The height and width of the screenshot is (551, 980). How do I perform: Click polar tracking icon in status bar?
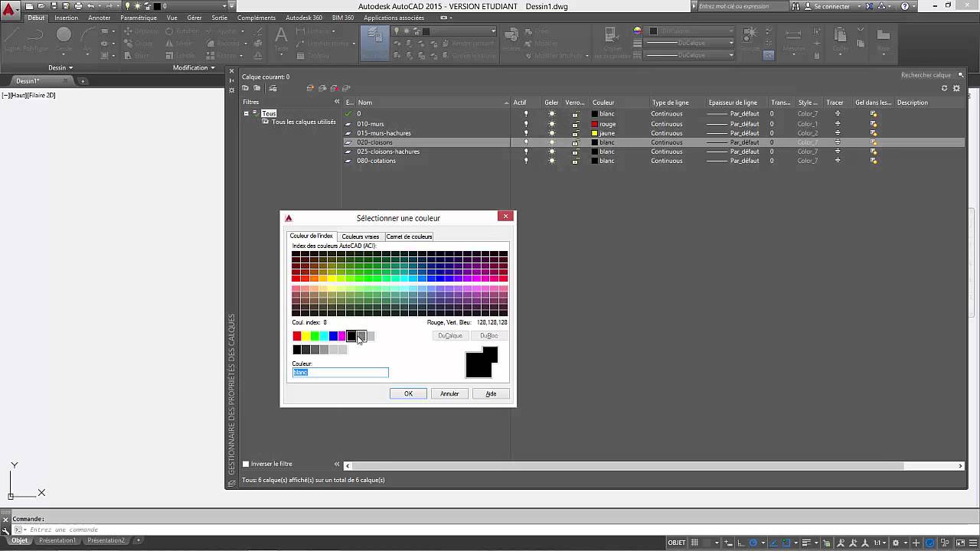753,543
